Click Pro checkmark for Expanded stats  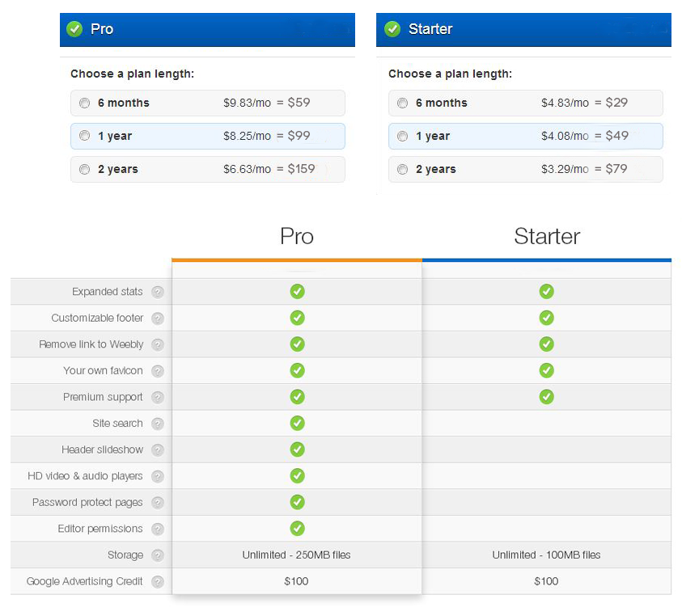pyautogui.click(x=298, y=291)
